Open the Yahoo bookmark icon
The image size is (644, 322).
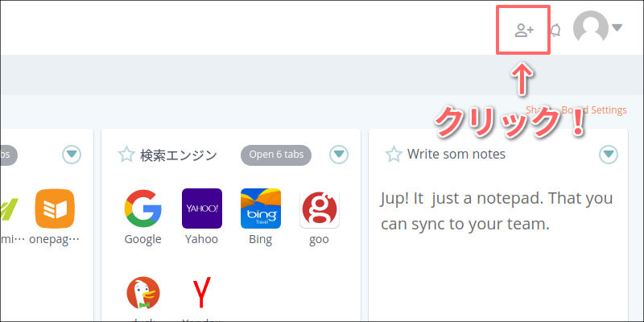tap(202, 208)
